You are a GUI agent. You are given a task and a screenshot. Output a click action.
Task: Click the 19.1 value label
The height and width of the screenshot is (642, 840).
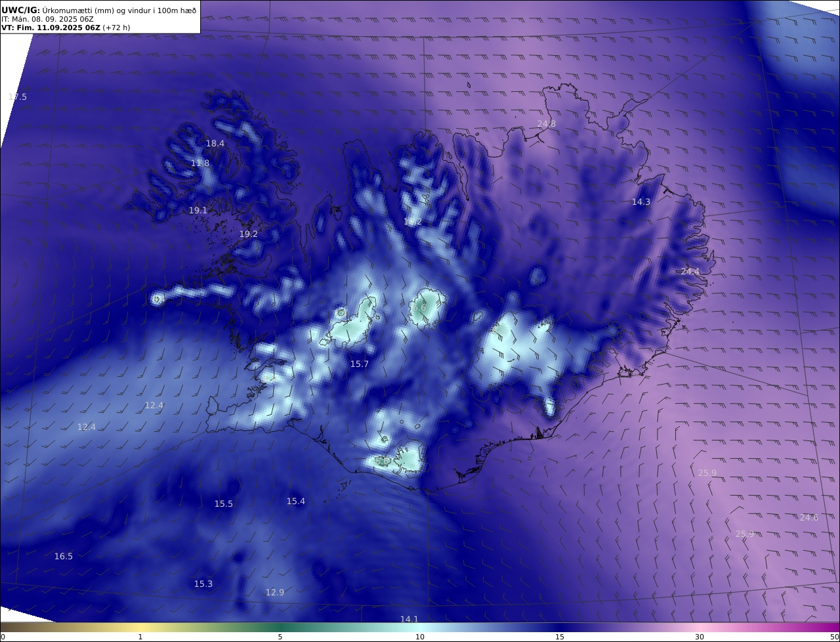coord(198,210)
